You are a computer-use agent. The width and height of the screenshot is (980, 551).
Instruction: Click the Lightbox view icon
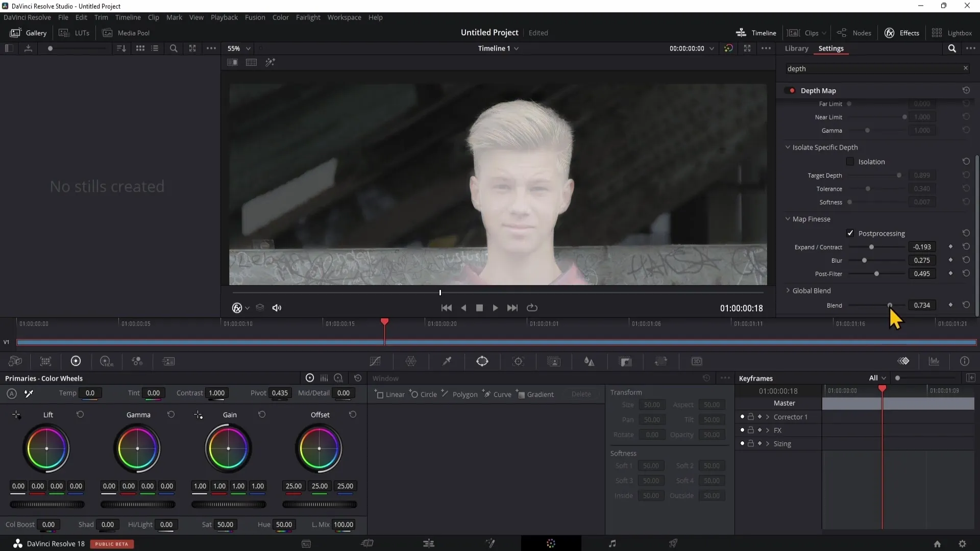point(938,32)
